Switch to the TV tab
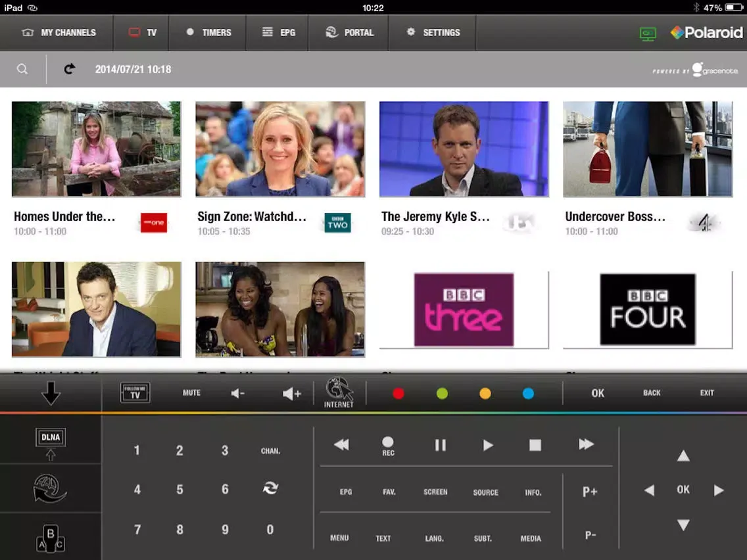Screen dimensions: 747x560 coord(141,32)
